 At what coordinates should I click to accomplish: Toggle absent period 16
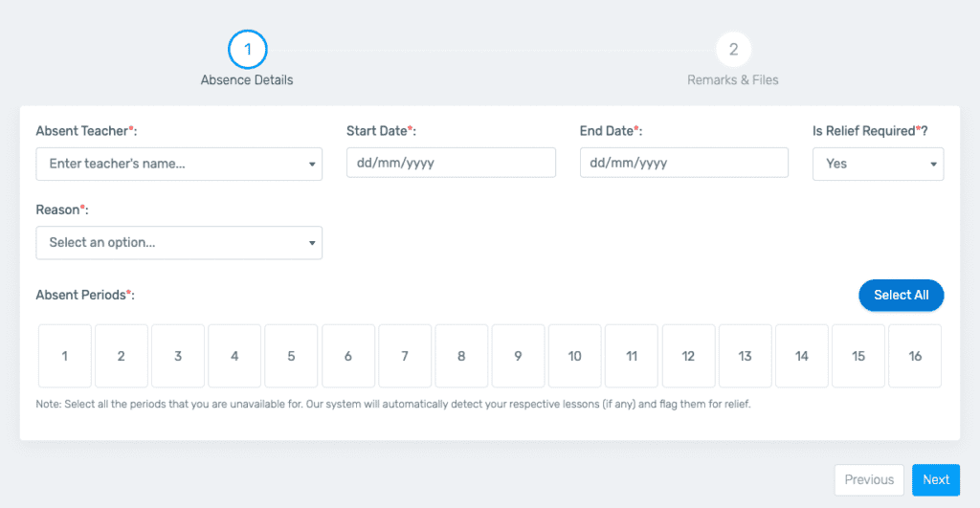pos(915,356)
